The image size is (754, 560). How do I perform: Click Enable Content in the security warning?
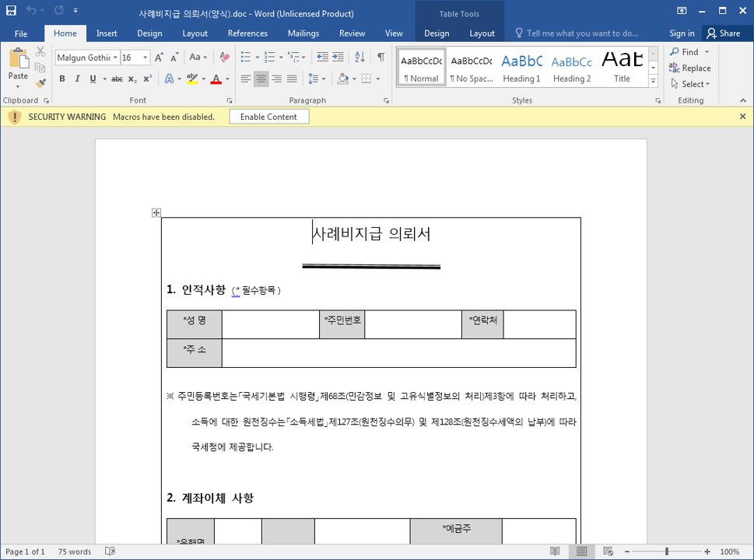tap(268, 117)
